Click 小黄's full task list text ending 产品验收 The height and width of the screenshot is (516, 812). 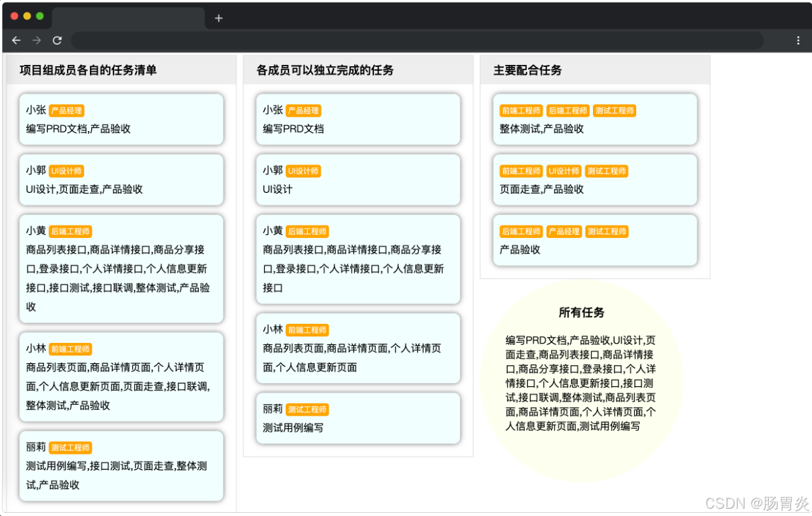pyautogui.click(x=118, y=278)
